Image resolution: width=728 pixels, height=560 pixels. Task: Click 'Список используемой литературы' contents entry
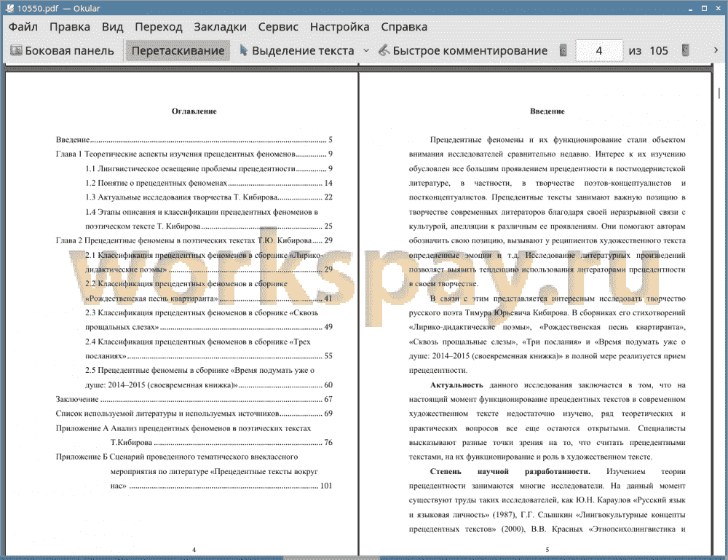point(194,414)
